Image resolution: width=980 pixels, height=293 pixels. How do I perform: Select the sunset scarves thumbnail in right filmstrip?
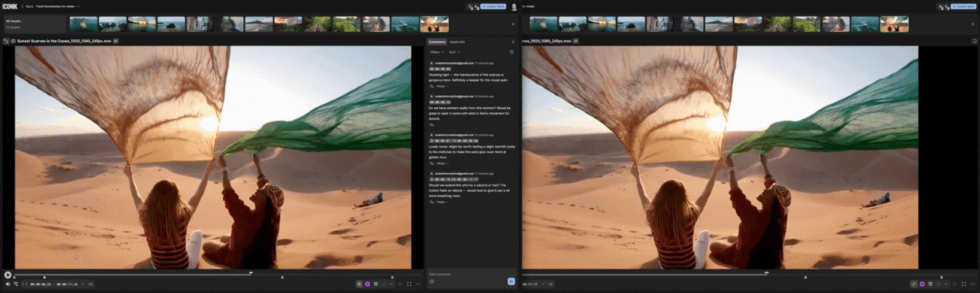tap(894, 24)
